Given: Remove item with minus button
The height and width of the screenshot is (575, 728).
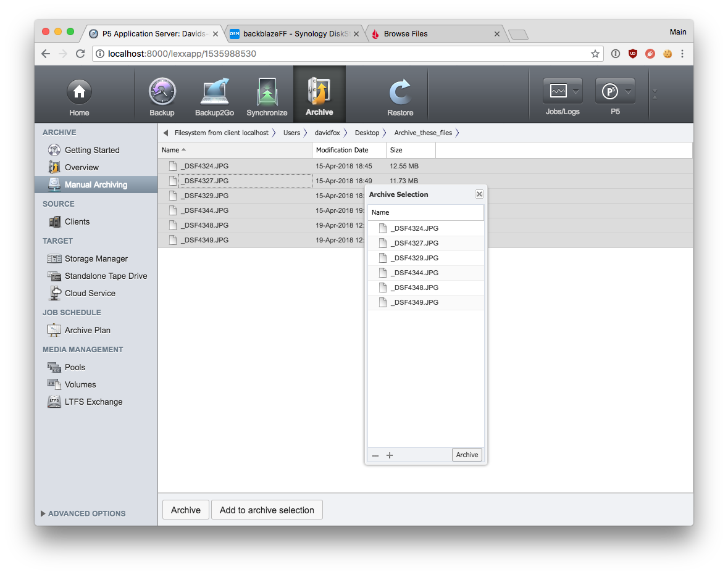Looking at the screenshot, I should (375, 455).
